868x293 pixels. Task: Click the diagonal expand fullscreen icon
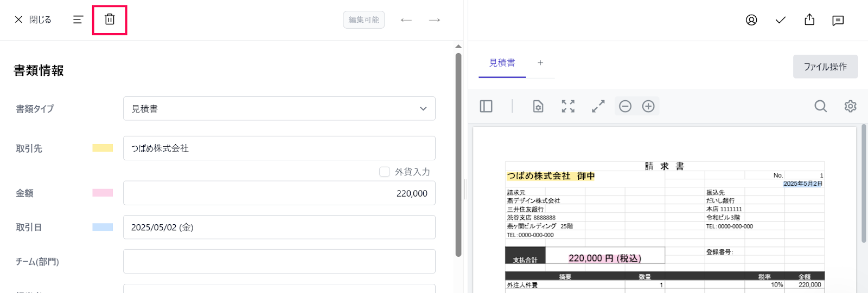coord(598,106)
